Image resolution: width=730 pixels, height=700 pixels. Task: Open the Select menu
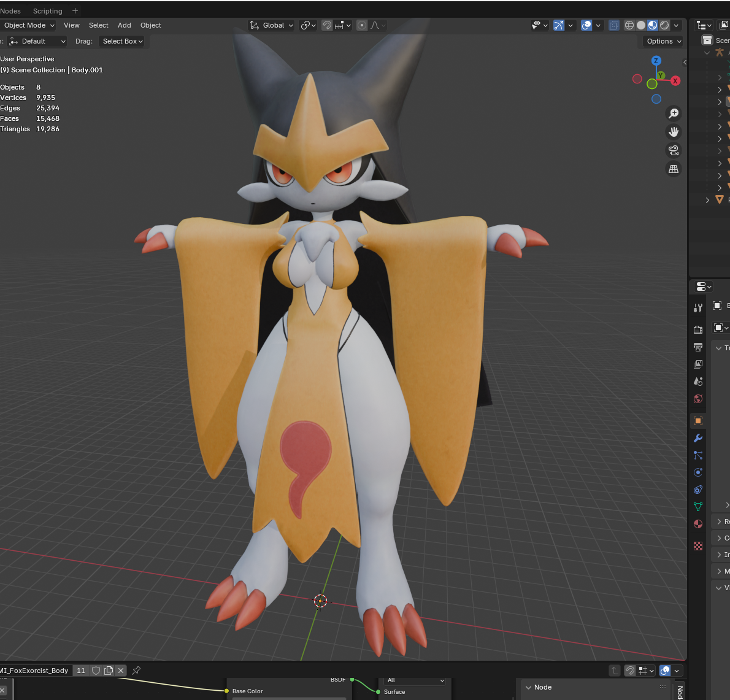(99, 25)
